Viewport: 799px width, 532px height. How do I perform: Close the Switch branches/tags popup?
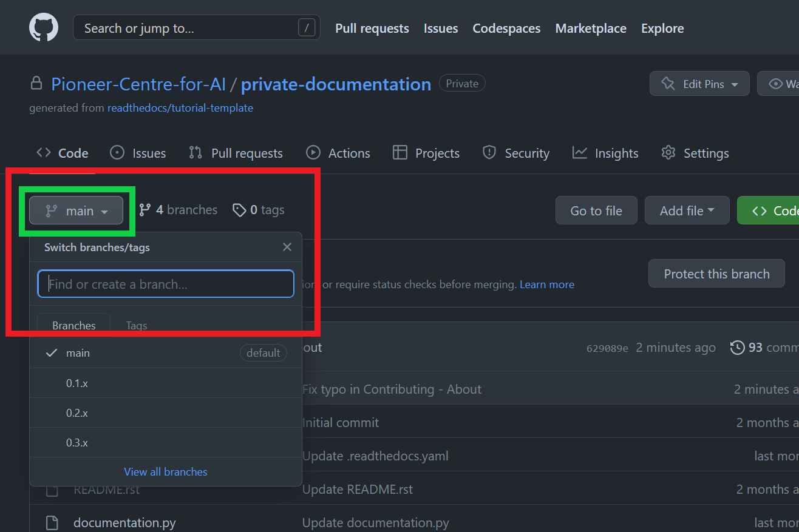point(287,247)
